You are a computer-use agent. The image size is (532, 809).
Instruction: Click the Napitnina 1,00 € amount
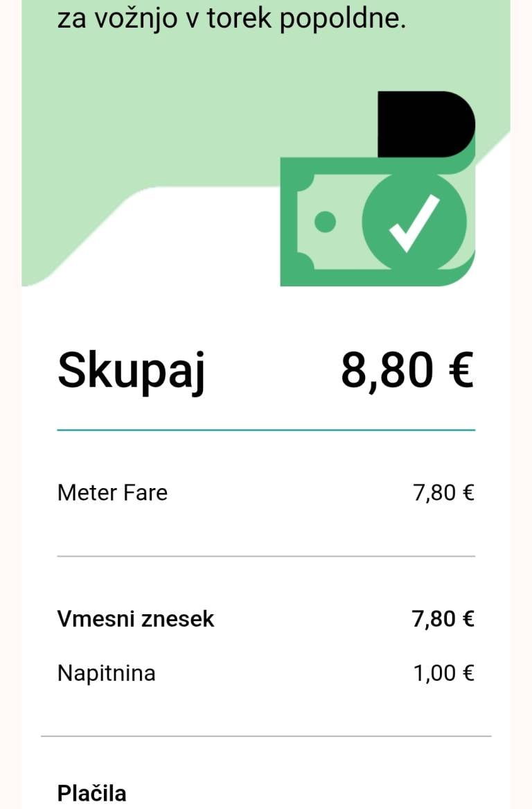point(443,673)
